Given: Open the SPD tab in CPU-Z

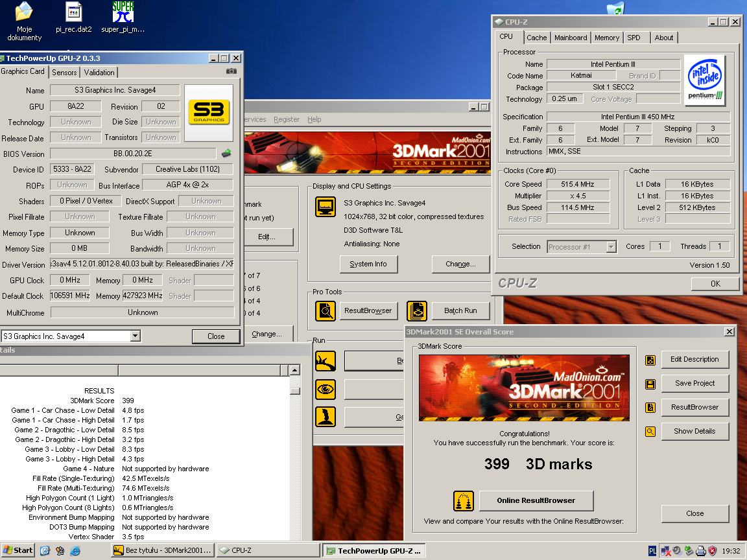Looking at the screenshot, I should [x=634, y=38].
